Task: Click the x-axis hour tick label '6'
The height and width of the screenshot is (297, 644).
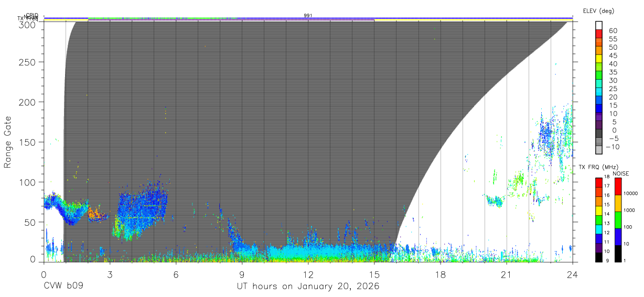Action: [x=176, y=274]
